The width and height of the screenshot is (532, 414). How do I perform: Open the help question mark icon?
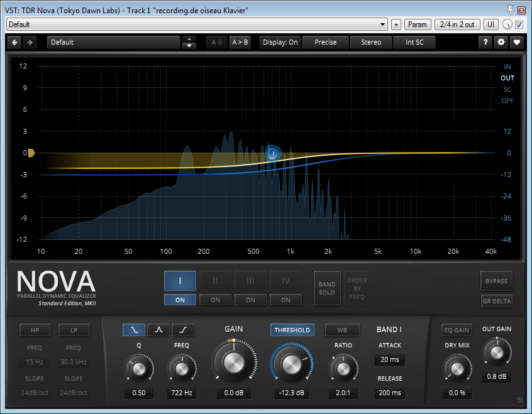pyautogui.click(x=485, y=42)
